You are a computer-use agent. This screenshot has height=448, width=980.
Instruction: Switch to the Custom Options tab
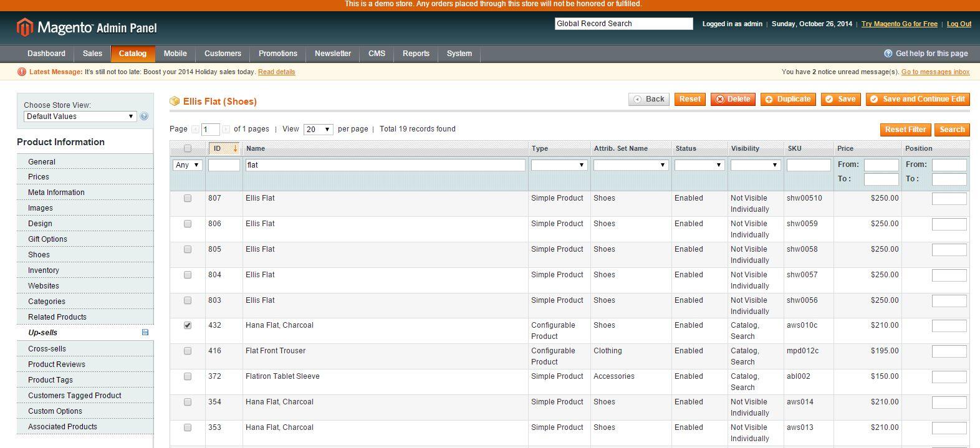pyautogui.click(x=85, y=411)
